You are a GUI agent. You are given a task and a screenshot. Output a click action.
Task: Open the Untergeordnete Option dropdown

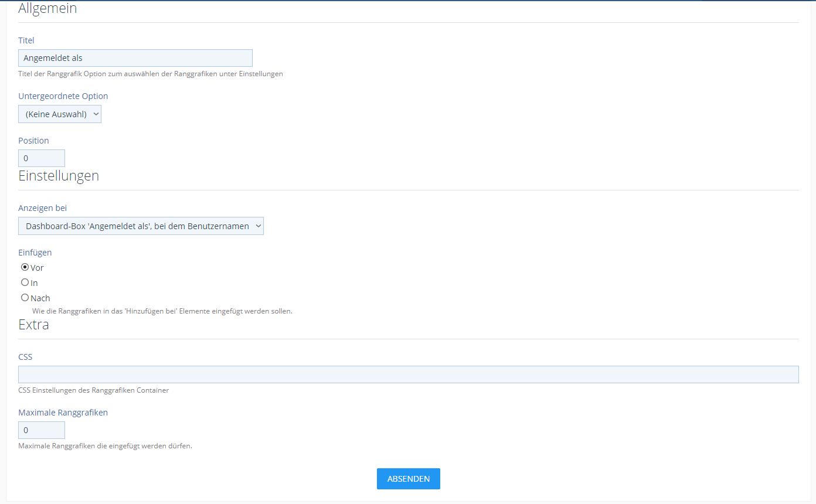click(x=60, y=114)
